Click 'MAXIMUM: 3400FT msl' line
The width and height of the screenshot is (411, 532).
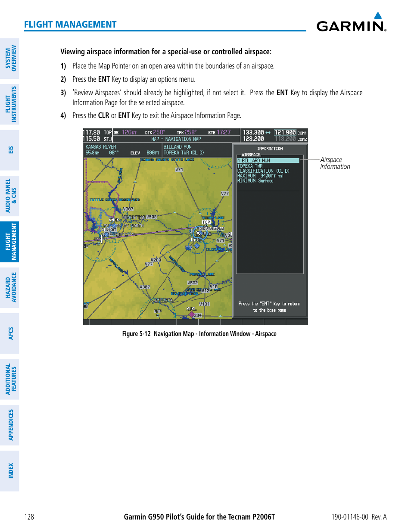(260, 176)
